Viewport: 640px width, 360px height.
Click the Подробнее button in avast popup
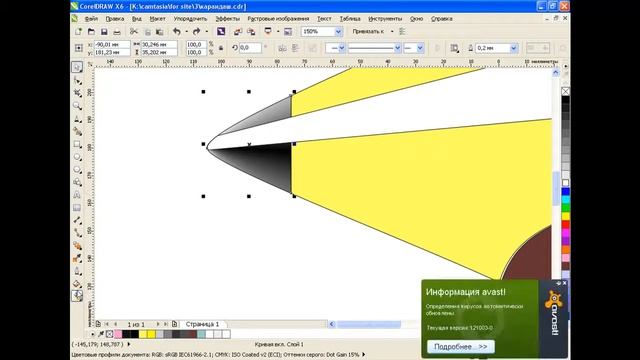click(x=461, y=347)
